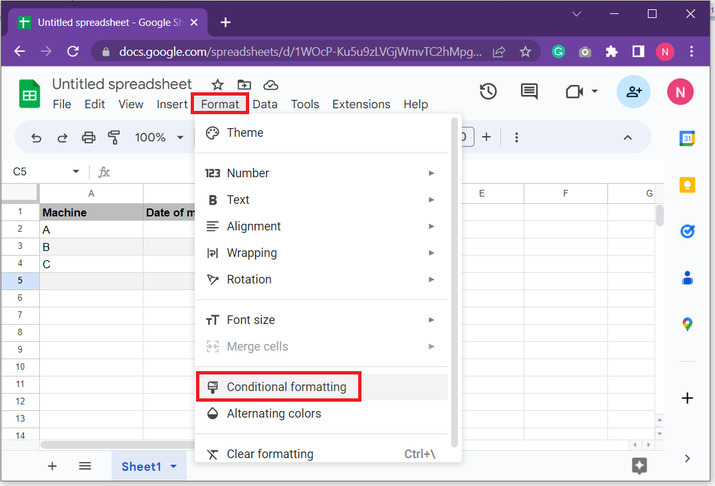Viewport: 715px width, 486px height.
Task: Open the Sheet1 tab dropdown arrow
Action: click(x=173, y=466)
